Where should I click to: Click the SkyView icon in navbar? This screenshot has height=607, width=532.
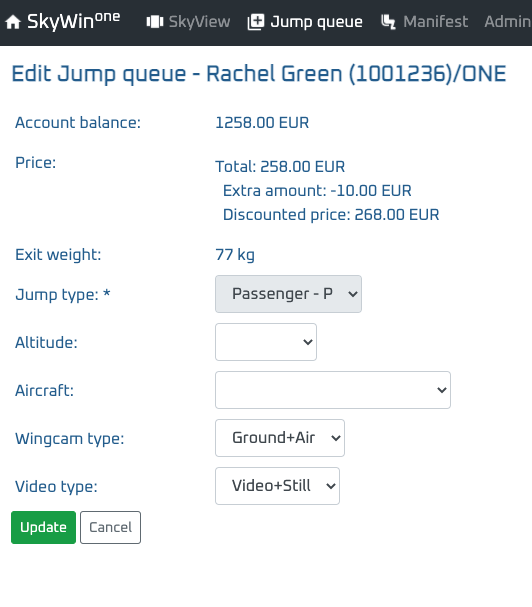coord(155,22)
